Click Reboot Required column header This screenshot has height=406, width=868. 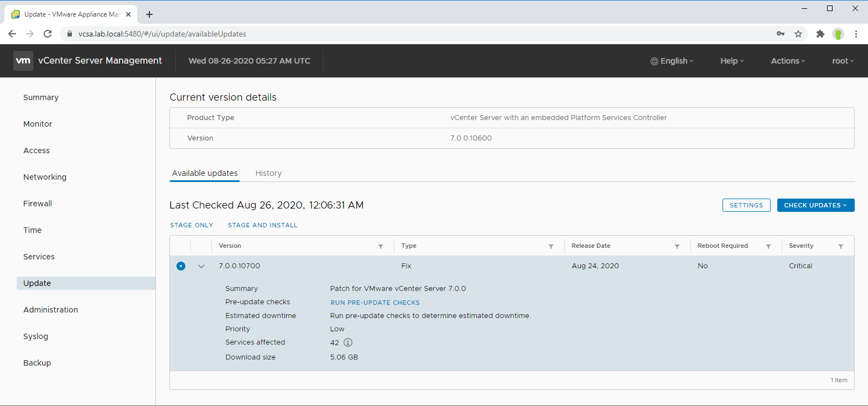click(723, 246)
